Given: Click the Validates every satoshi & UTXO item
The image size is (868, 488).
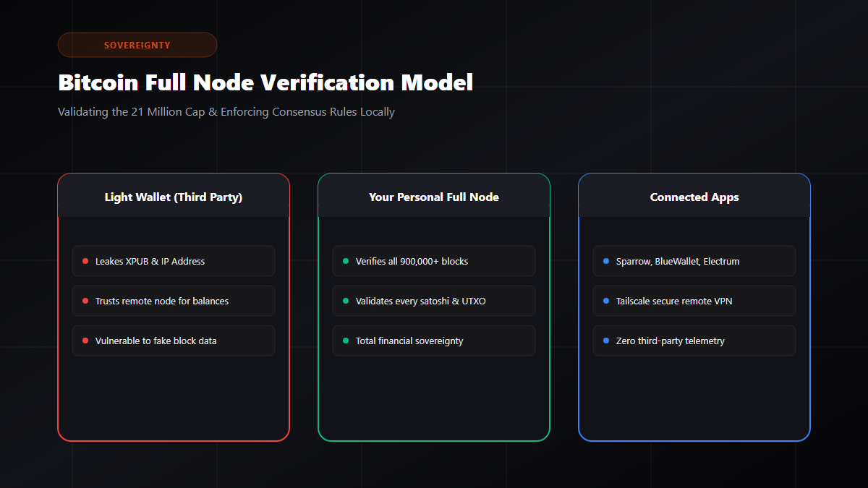Looking at the screenshot, I should pos(434,301).
